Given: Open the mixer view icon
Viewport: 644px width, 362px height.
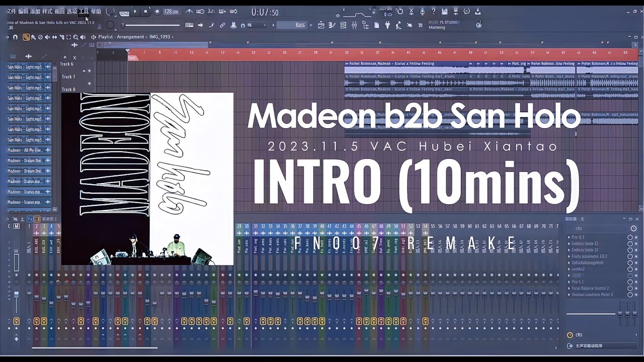Looking at the screenshot, I should coord(354,25).
